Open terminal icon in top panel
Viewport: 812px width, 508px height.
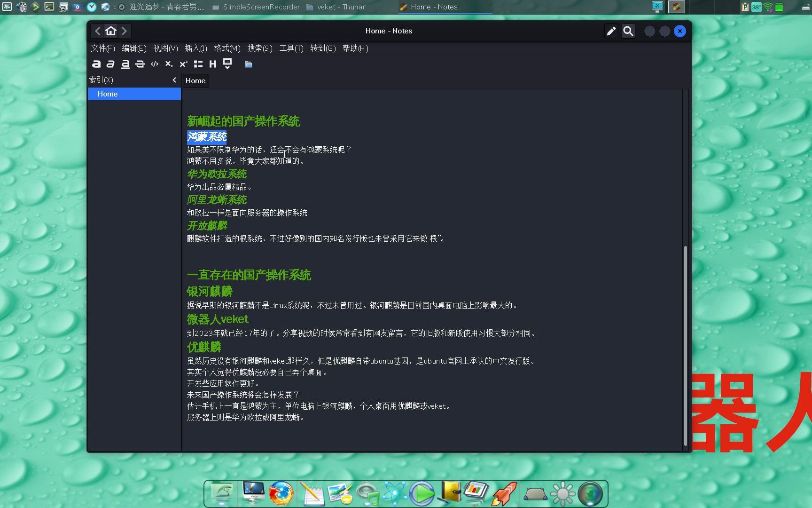pos(49,7)
